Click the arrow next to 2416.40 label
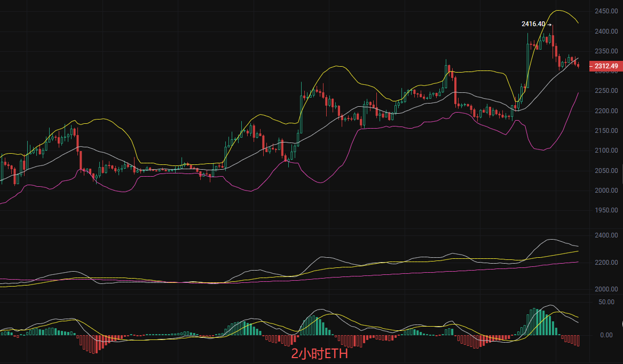This screenshot has width=623, height=364. (x=549, y=24)
